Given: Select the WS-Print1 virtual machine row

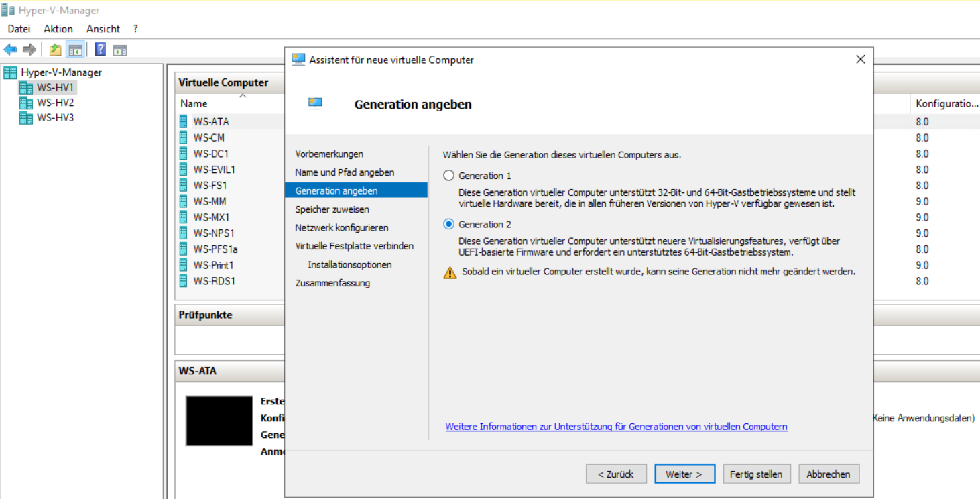Looking at the screenshot, I should point(213,265).
